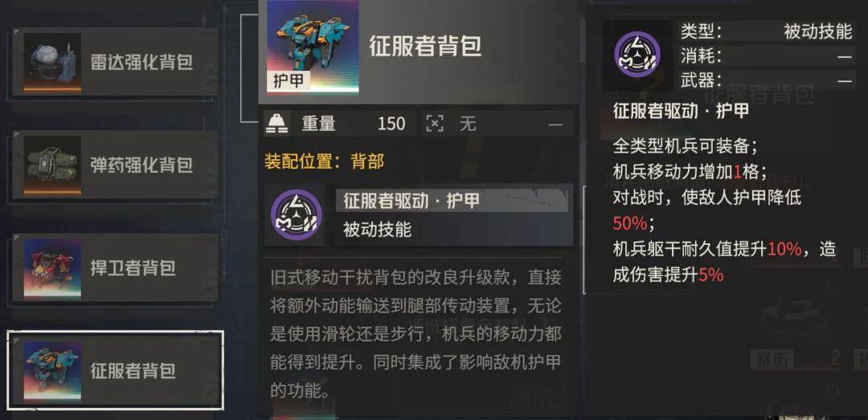Click the 征服者背包 title header
The image size is (868, 420).
(425, 47)
